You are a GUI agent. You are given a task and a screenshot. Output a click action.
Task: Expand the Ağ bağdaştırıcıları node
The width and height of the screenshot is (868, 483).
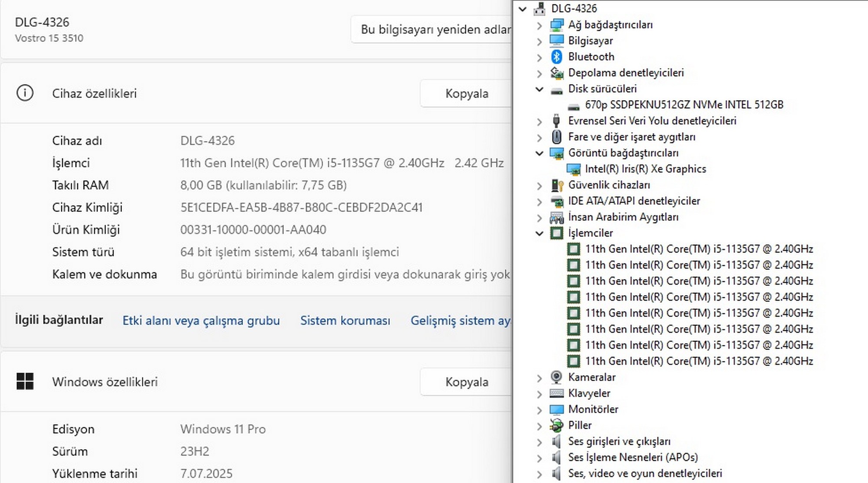click(x=539, y=26)
